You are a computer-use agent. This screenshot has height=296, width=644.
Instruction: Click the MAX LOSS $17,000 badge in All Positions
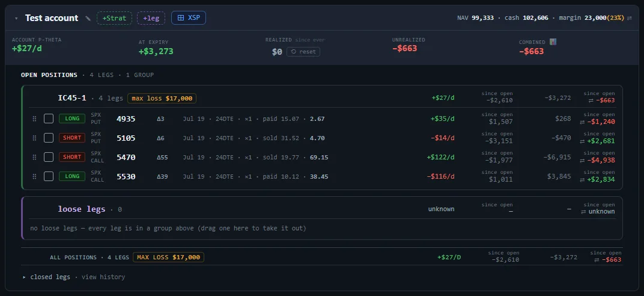168,257
